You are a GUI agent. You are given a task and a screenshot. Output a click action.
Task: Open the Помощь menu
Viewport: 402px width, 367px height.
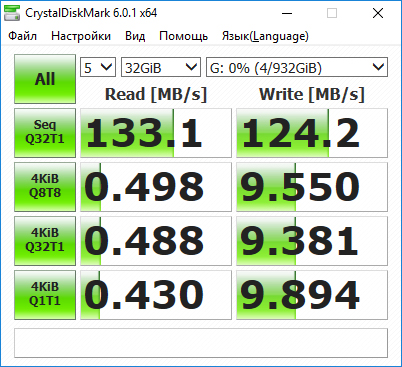click(184, 36)
